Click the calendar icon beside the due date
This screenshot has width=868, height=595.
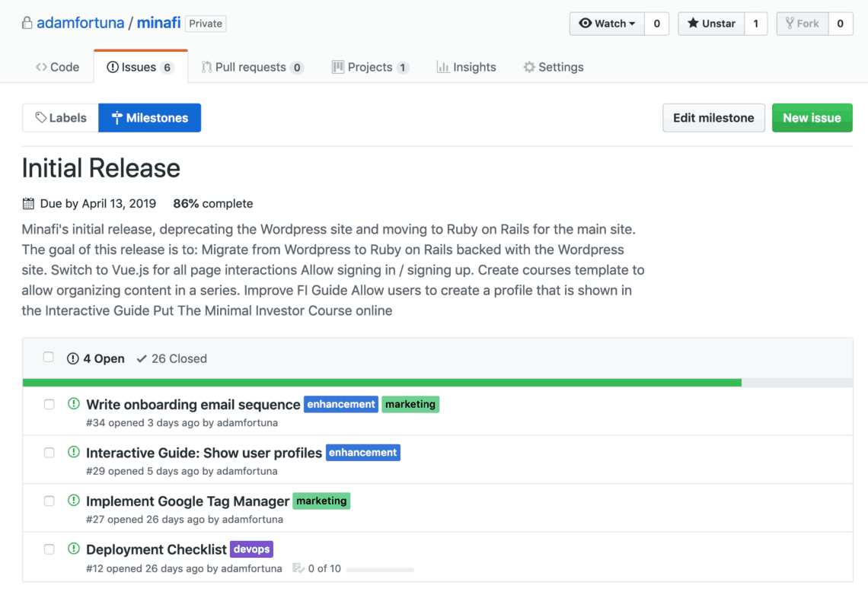coord(28,204)
